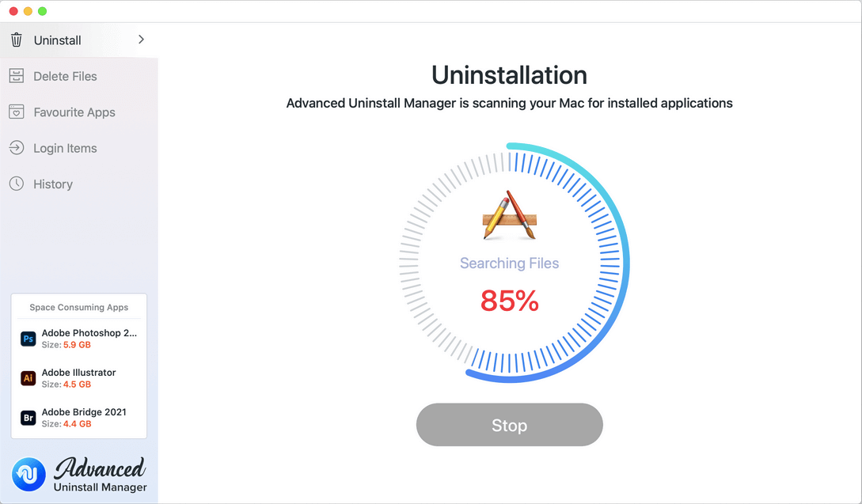Click the Searching Files status text
This screenshot has width=862, height=504.
coord(509,263)
